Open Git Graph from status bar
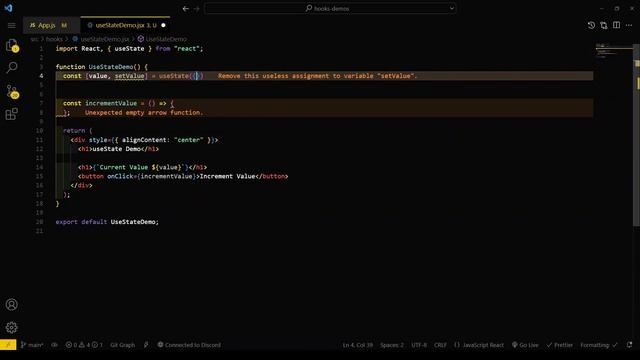The width and height of the screenshot is (640, 360). 122,345
